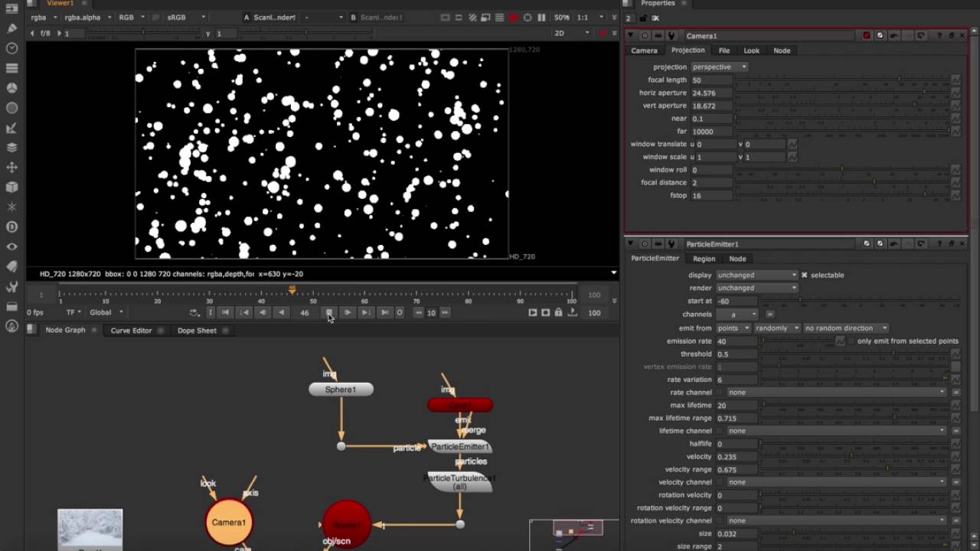Image resolution: width=980 pixels, height=551 pixels.
Task: Open the Keyer nodes toolbar menu
Action: 11,128
